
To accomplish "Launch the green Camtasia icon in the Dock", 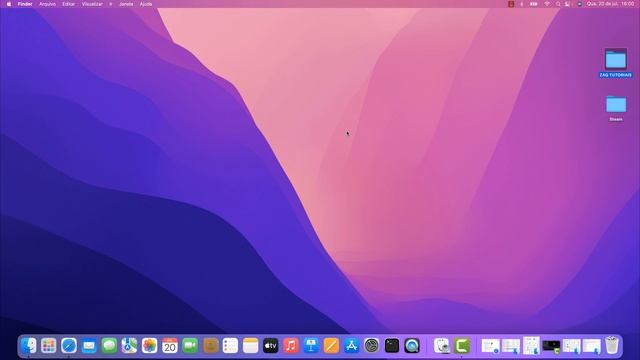I will coord(462,346).
